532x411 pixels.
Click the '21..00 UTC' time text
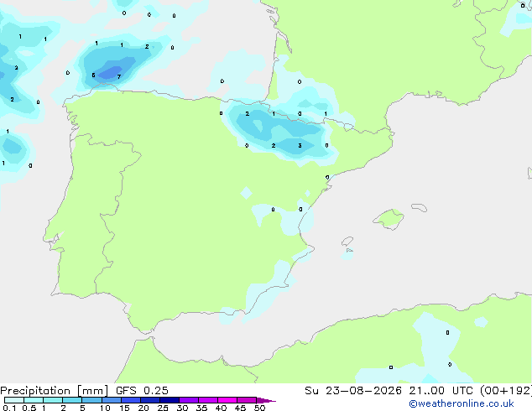[x=441, y=391]
